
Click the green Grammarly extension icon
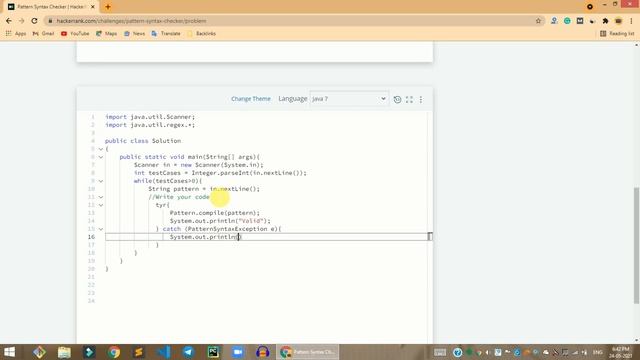pyautogui.click(x=567, y=21)
